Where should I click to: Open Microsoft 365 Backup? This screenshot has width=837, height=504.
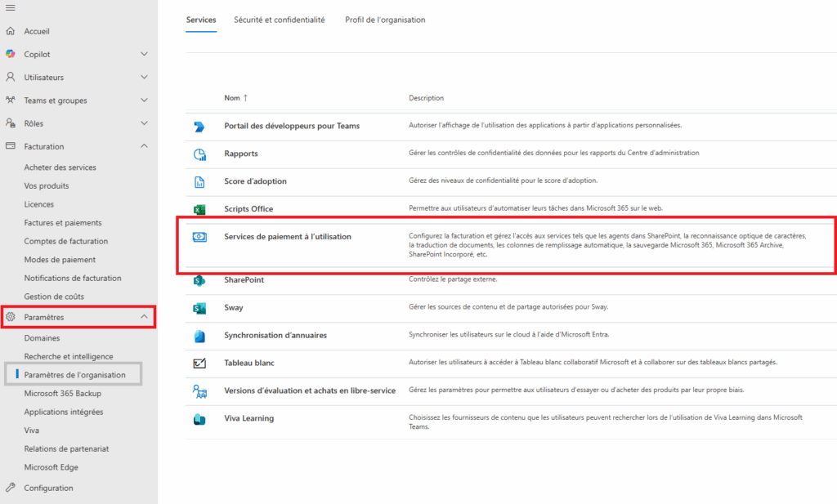pyautogui.click(x=62, y=393)
